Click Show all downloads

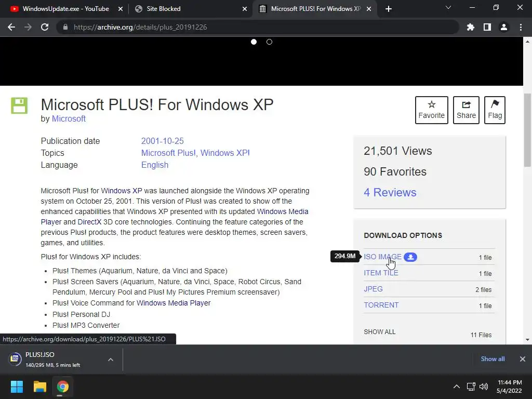coord(493,359)
